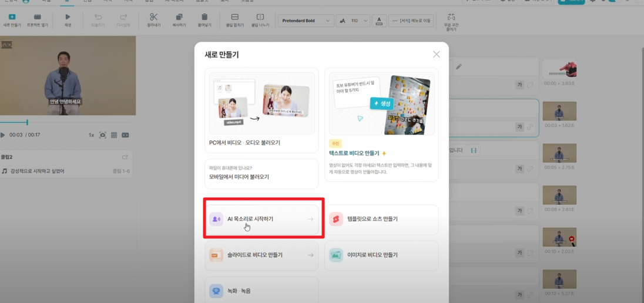The image size is (644, 303).
Task: Click the 가 button at 00:05 clip
Action: (x=520, y=168)
